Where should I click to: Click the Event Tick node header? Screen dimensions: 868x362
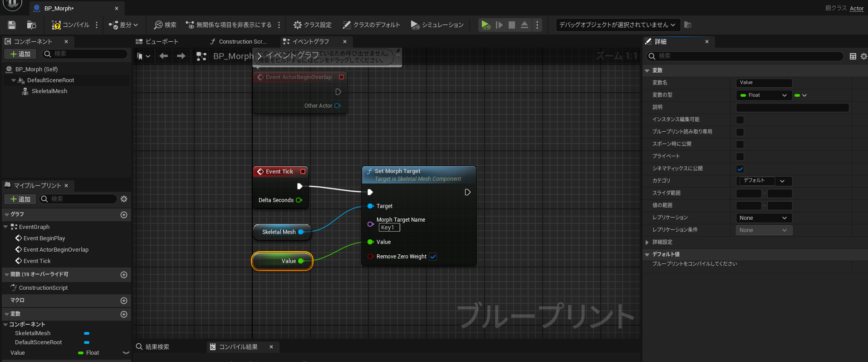(280, 172)
